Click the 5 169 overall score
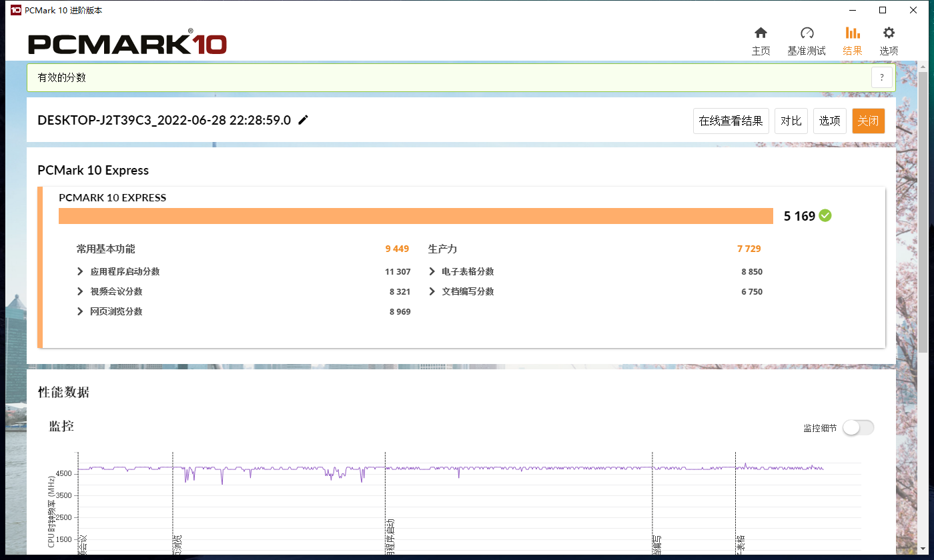 [799, 216]
